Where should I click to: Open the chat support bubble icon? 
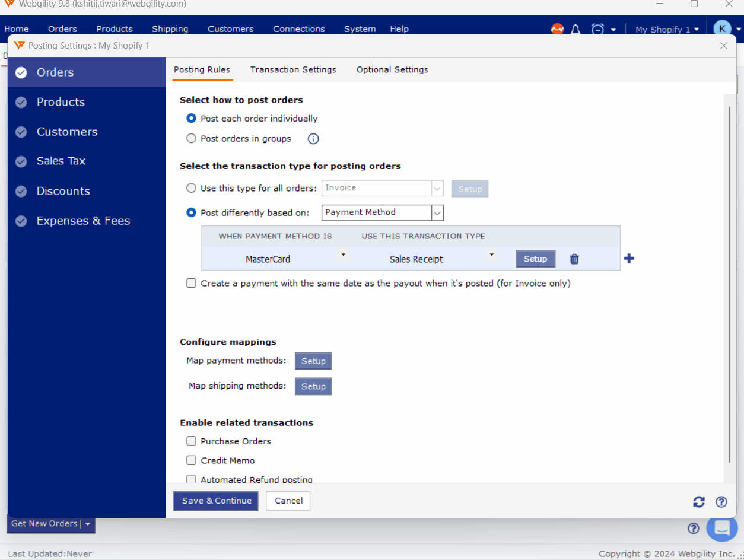[x=721, y=527]
